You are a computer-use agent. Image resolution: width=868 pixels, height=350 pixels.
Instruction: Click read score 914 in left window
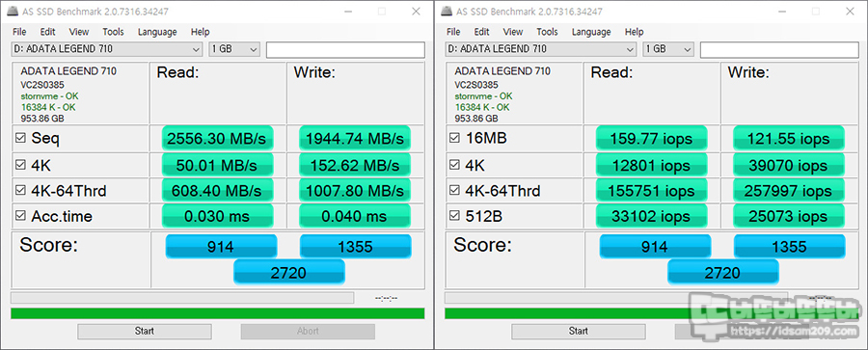[x=221, y=247]
